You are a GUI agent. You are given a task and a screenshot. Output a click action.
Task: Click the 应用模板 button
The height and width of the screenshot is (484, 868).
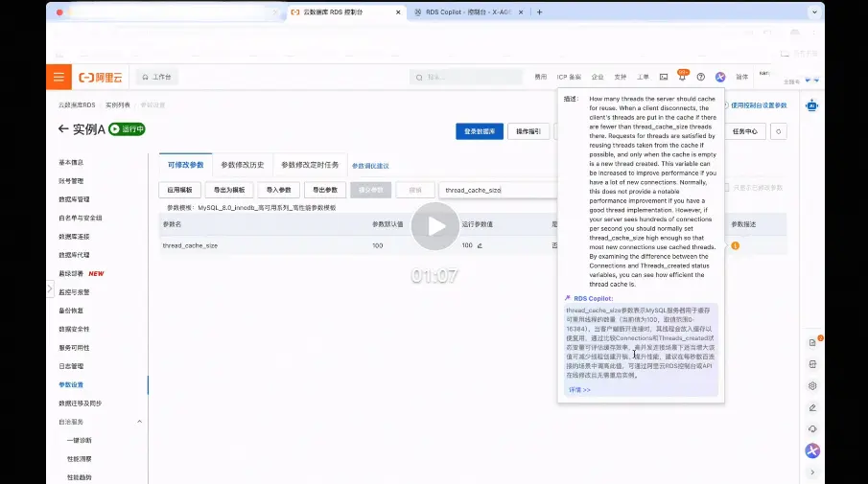tap(179, 190)
